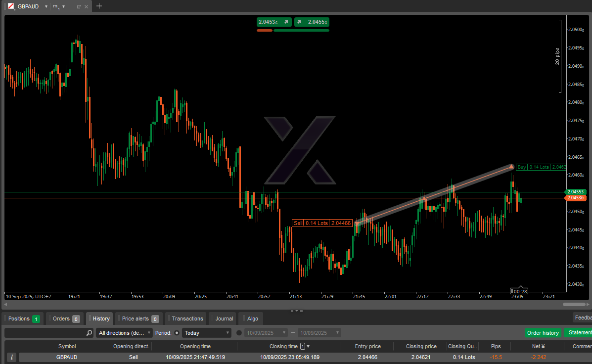Open the All directions filter dropdown
Viewport: 592px width, 364px height.
(x=124, y=333)
